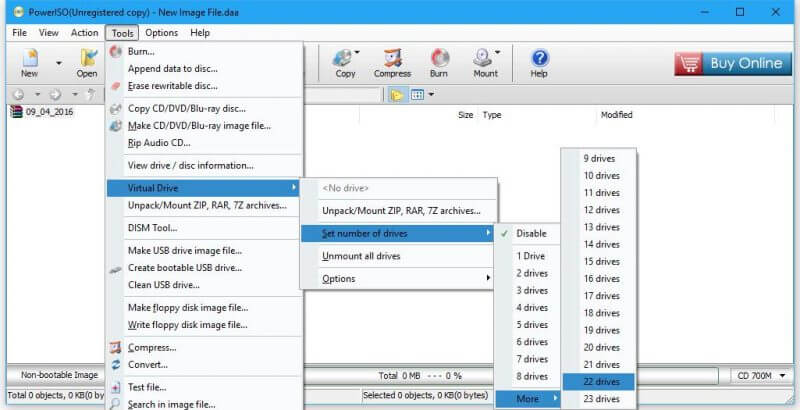Click the Copy toolbar icon
Image resolution: width=800 pixels, height=410 pixels.
pos(345,62)
